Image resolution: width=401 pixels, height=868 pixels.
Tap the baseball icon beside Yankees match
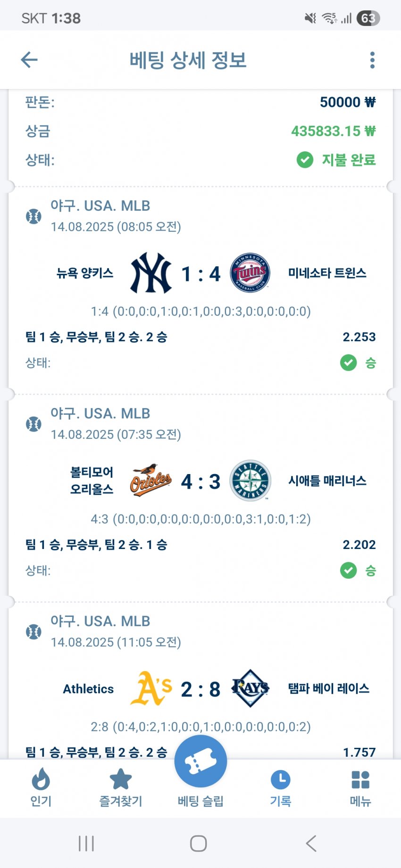tap(33, 216)
